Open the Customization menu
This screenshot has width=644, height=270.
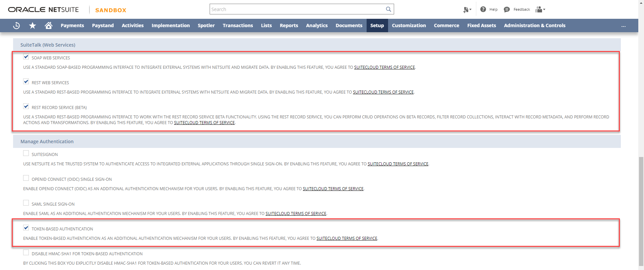(409, 25)
